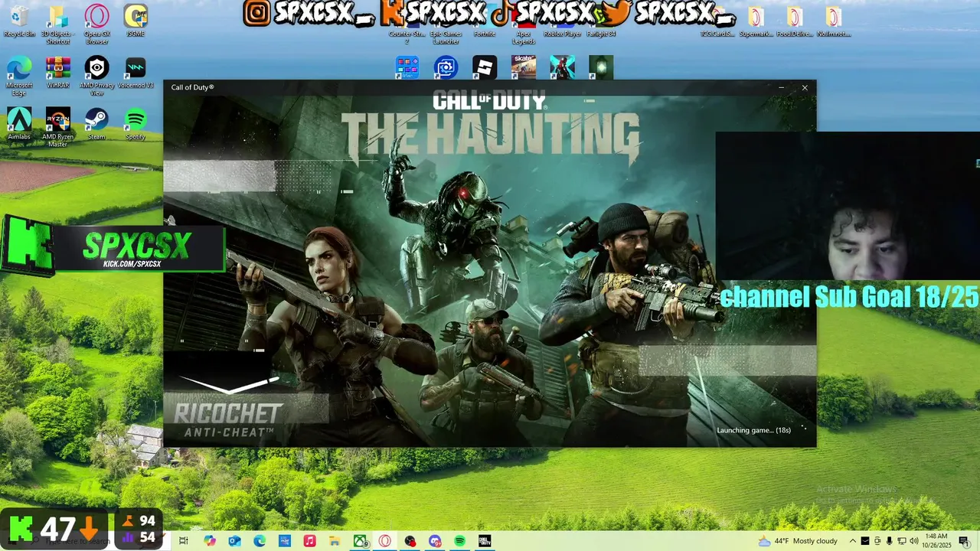Open the volume control in system tray
The width and height of the screenshot is (980, 551).
913,541
